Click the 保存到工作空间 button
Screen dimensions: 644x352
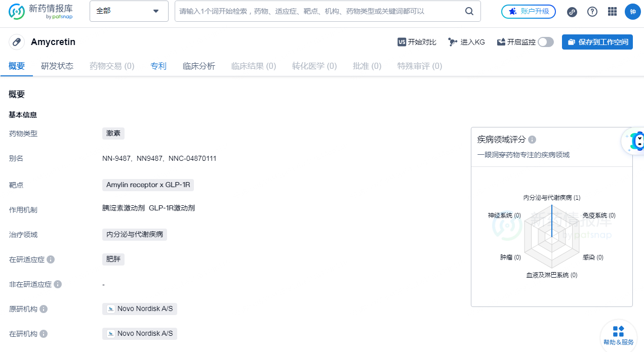[x=597, y=42]
